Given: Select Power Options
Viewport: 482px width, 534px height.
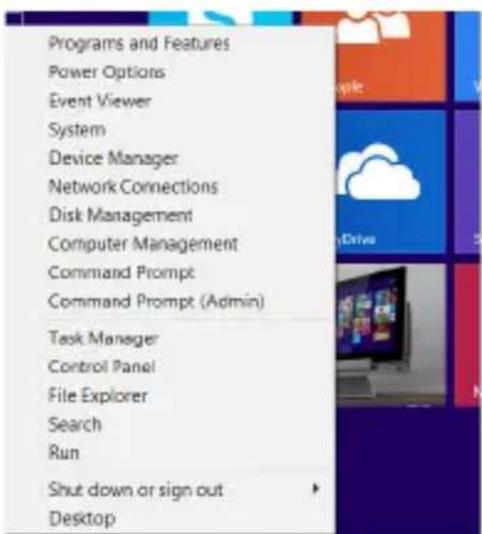Looking at the screenshot, I should tap(107, 72).
